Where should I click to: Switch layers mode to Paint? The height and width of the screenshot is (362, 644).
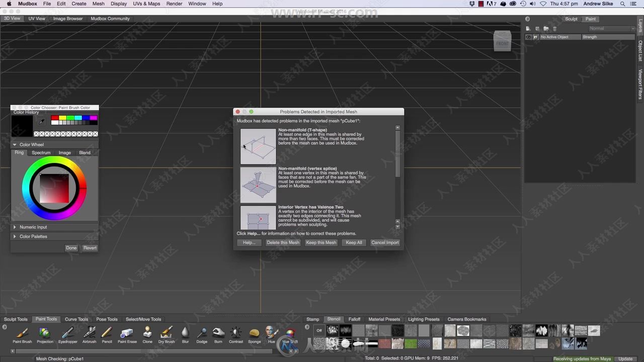(591, 19)
